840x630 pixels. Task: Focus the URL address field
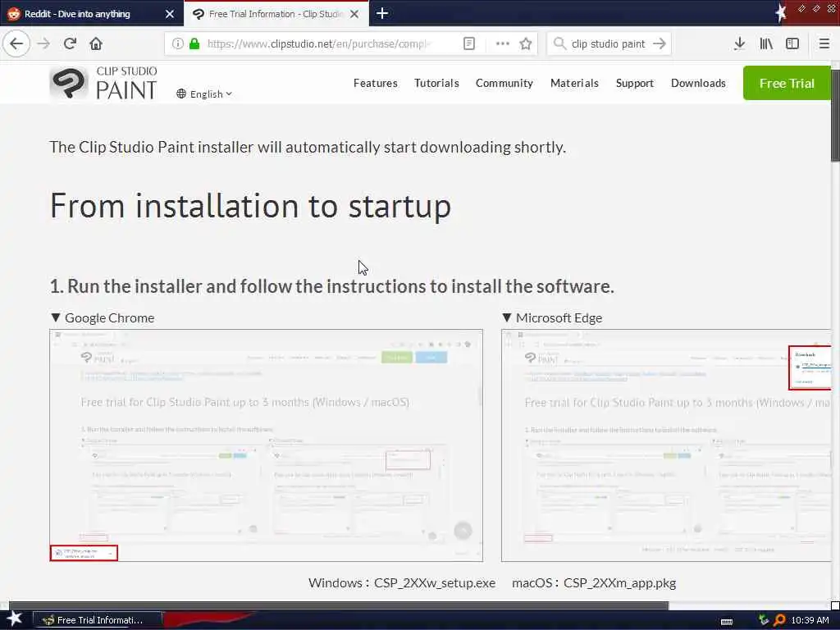(x=319, y=44)
